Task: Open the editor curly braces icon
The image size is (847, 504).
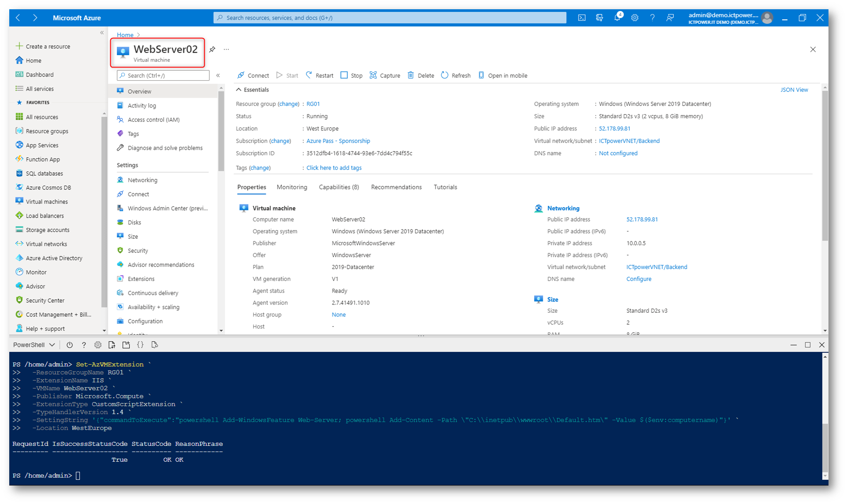Action: coord(140,345)
